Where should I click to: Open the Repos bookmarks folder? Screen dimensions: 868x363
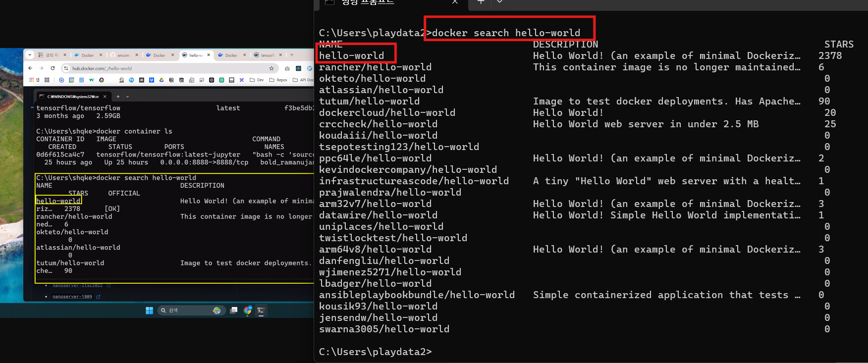[278, 80]
